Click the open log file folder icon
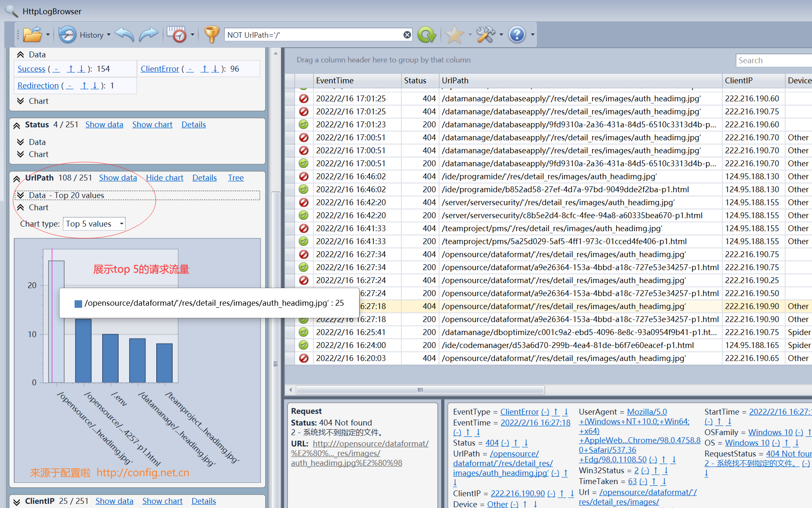 32,35
